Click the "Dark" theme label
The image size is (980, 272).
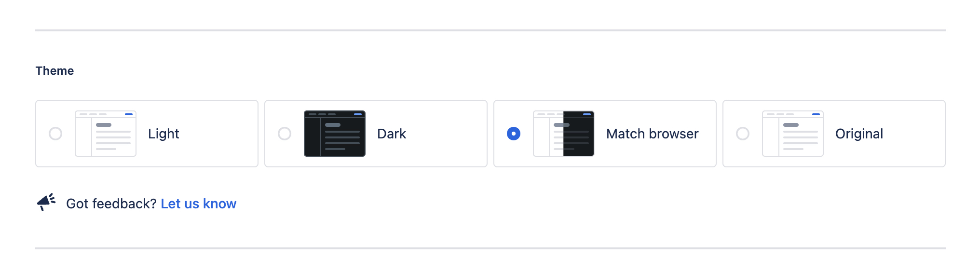tap(392, 134)
